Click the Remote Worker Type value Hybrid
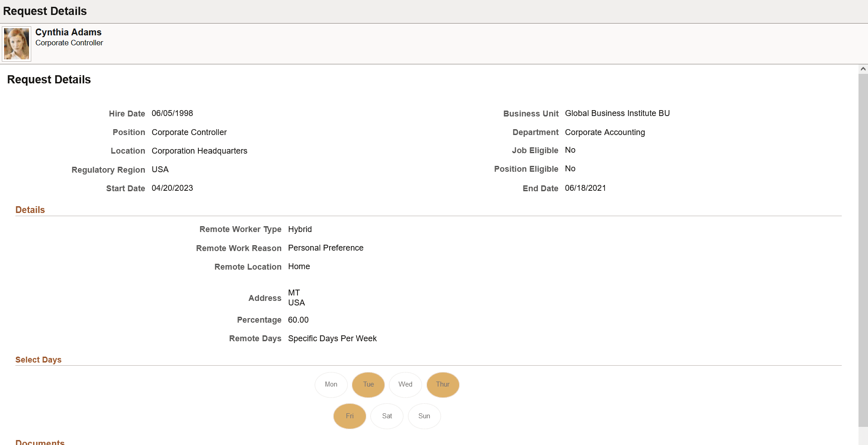Image resolution: width=868 pixels, height=445 pixels. (x=300, y=229)
